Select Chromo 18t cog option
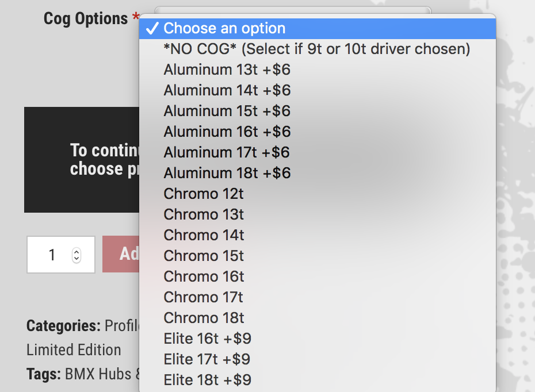The height and width of the screenshot is (392, 535). (204, 318)
